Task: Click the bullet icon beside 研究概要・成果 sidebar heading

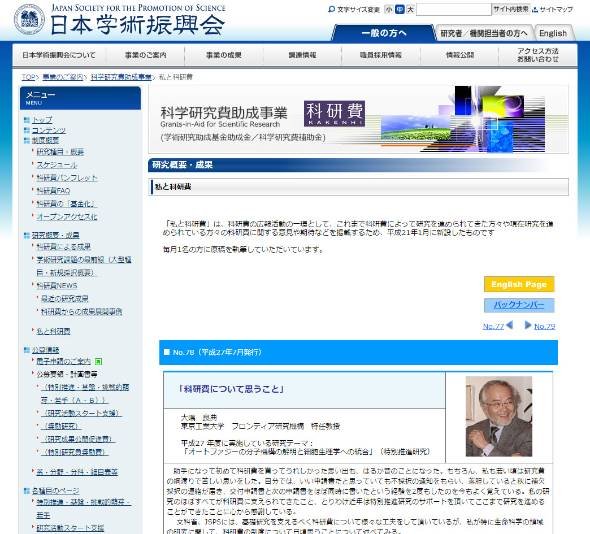Action: (x=27, y=235)
